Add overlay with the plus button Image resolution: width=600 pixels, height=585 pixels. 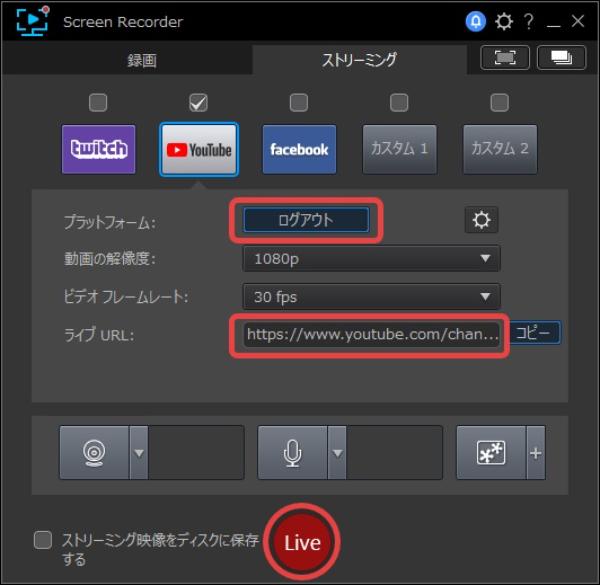pos(536,453)
